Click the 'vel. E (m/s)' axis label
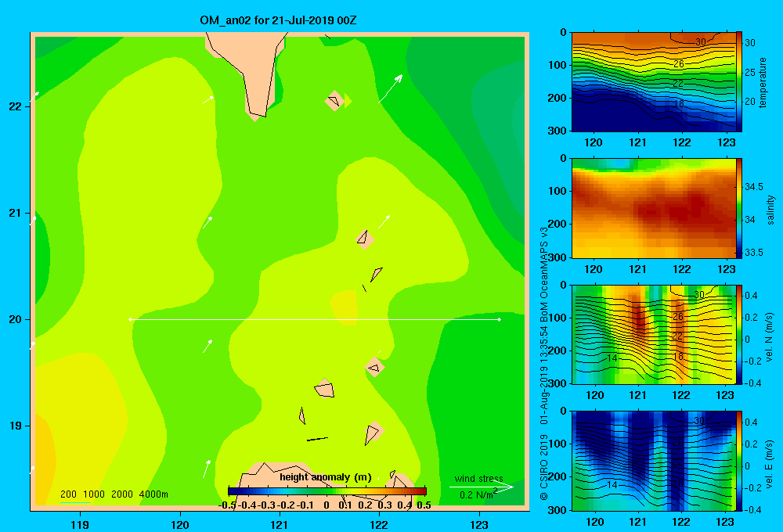This screenshot has width=783, height=532. point(769,463)
